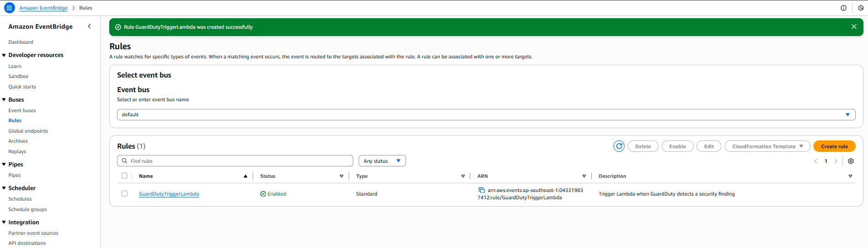Click the rule description text

click(666, 194)
